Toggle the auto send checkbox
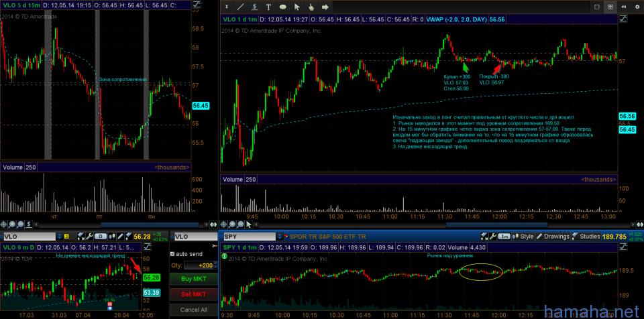Viewport: 644px width, 319px height. [x=172, y=254]
